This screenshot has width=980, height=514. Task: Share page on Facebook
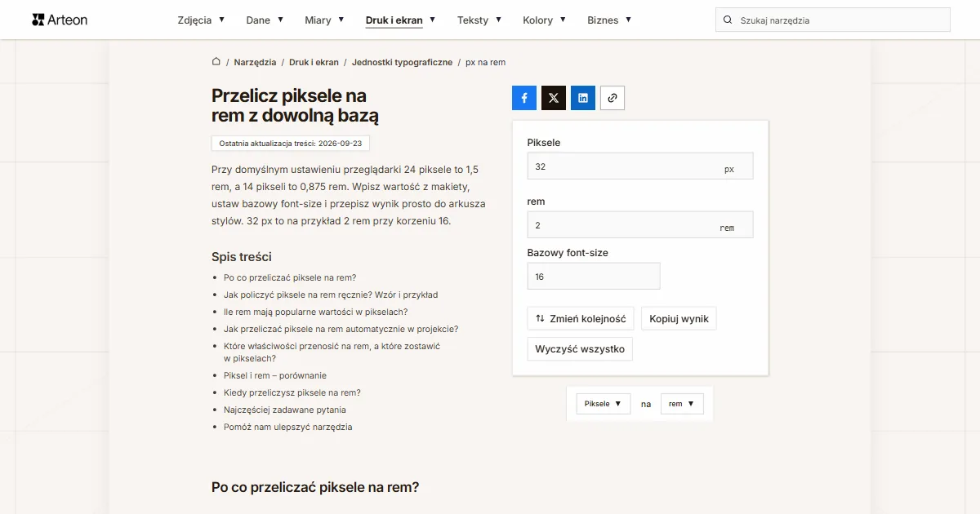tap(524, 98)
